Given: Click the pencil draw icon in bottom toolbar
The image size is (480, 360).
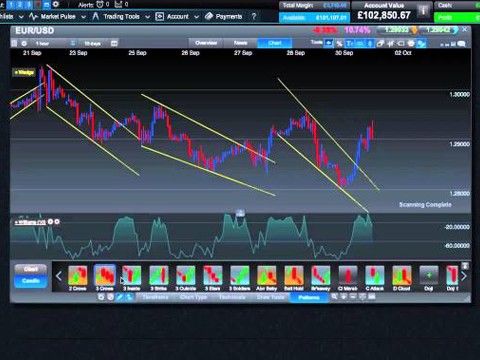Looking at the screenshot, I should coord(120,297).
